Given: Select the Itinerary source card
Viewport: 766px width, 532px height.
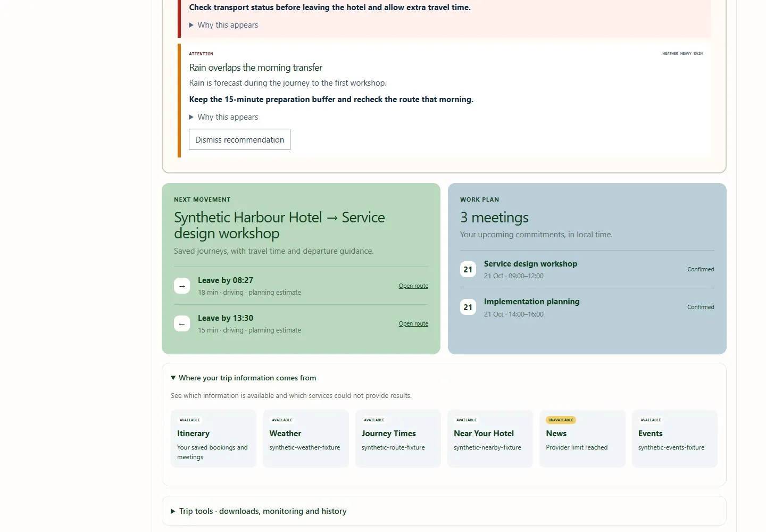Looking at the screenshot, I should point(213,438).
